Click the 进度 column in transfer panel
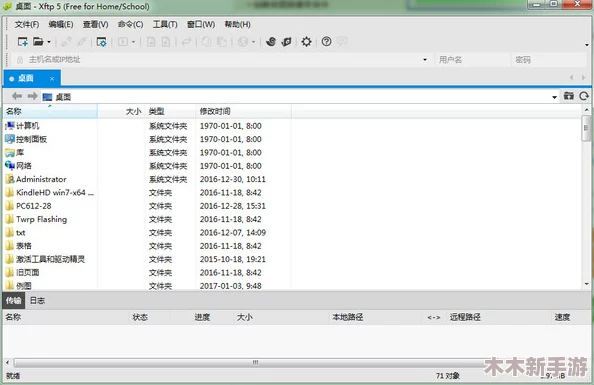Image resolution: width=594 pixels, height=385 pixels. point(202,317)
